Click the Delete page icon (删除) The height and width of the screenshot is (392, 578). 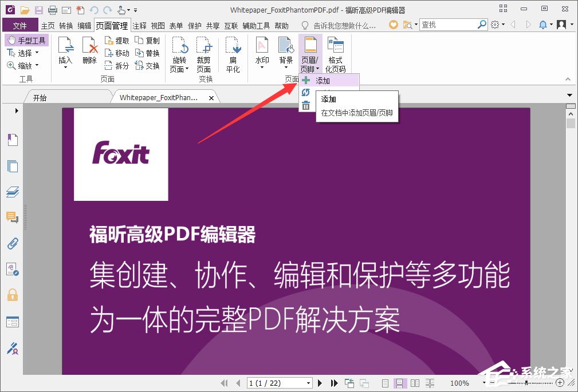[89, 52]
